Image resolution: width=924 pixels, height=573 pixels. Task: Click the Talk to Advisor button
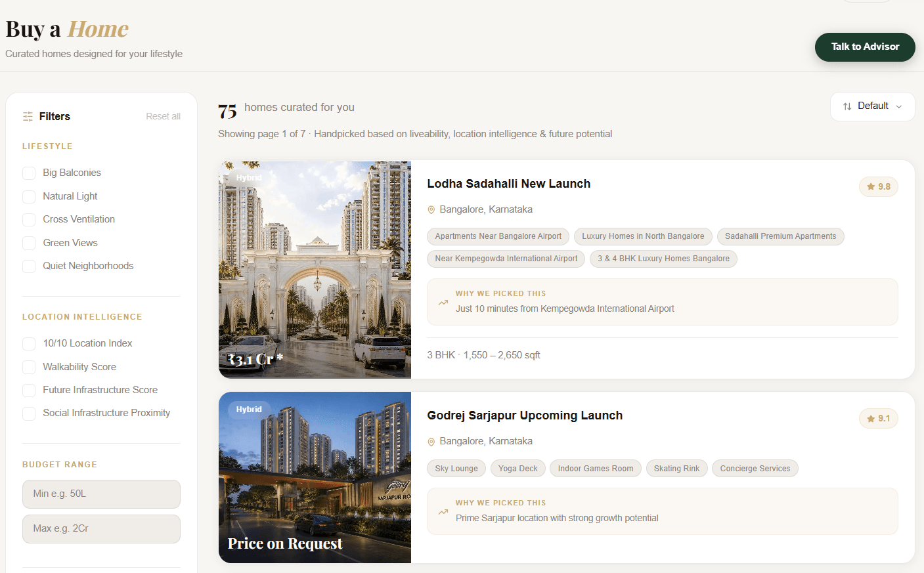[x=865, y=47]
